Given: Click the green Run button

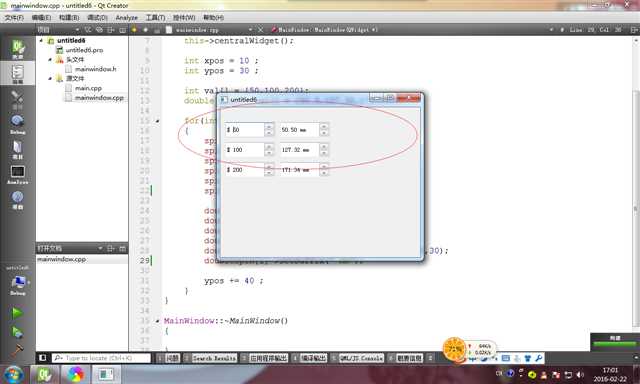Looking at the screenshot, I should point(17,313).
